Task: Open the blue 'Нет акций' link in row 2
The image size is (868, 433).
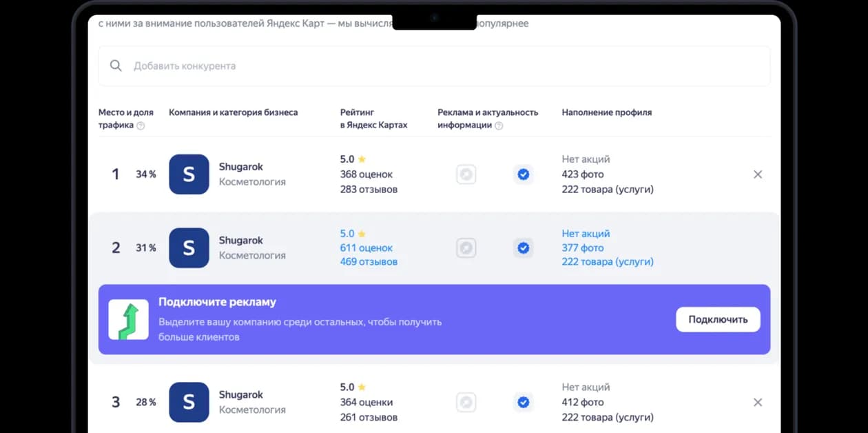Action: point(586,234)
